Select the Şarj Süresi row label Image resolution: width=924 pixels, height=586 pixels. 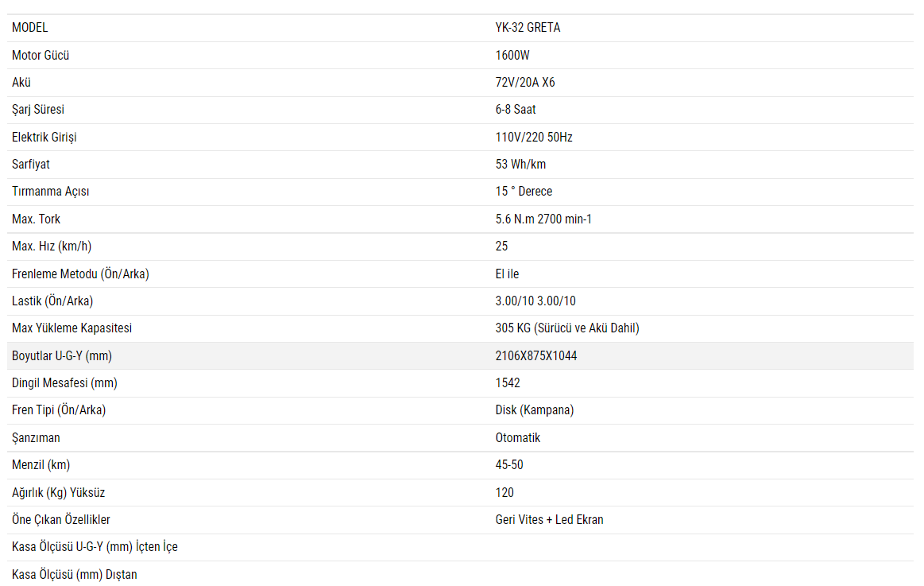coord(38,110)
